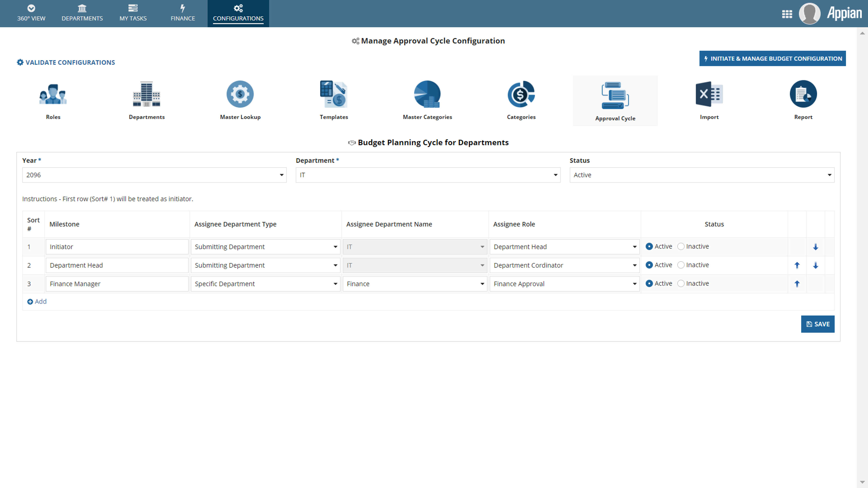Click the Department Head milestone field
This screenshot has height=488, width=868.
click(x=117, y=265)
